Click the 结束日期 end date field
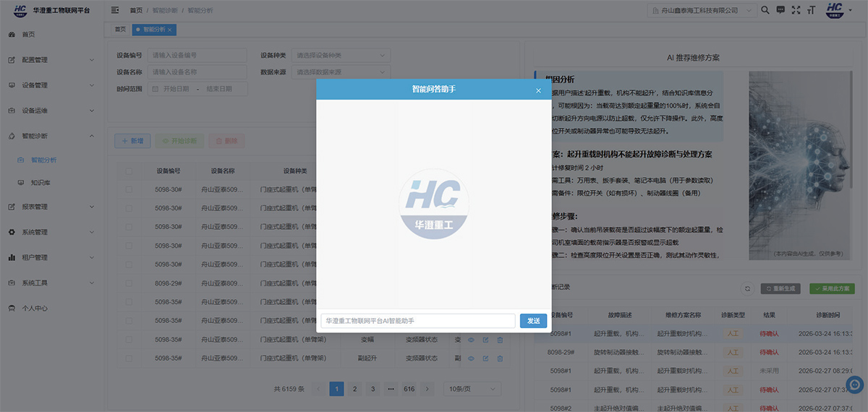This screenshot has width=868, height=412. point(219,89)
